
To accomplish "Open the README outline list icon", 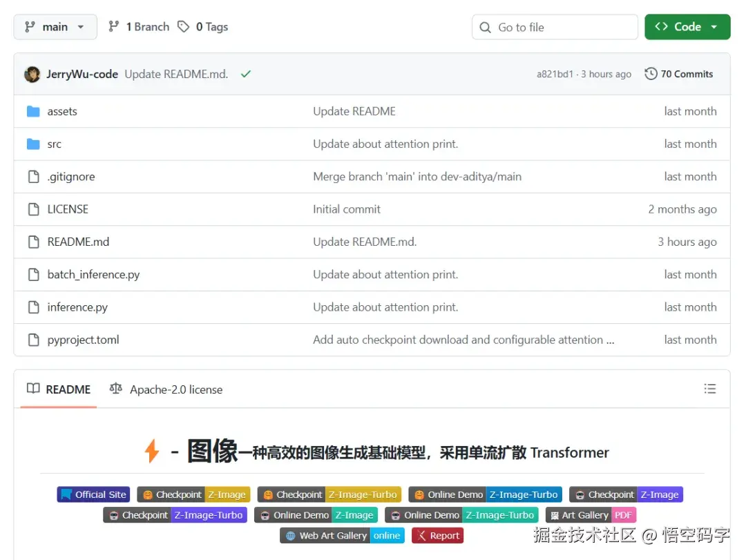I will [x=710, y=389].
